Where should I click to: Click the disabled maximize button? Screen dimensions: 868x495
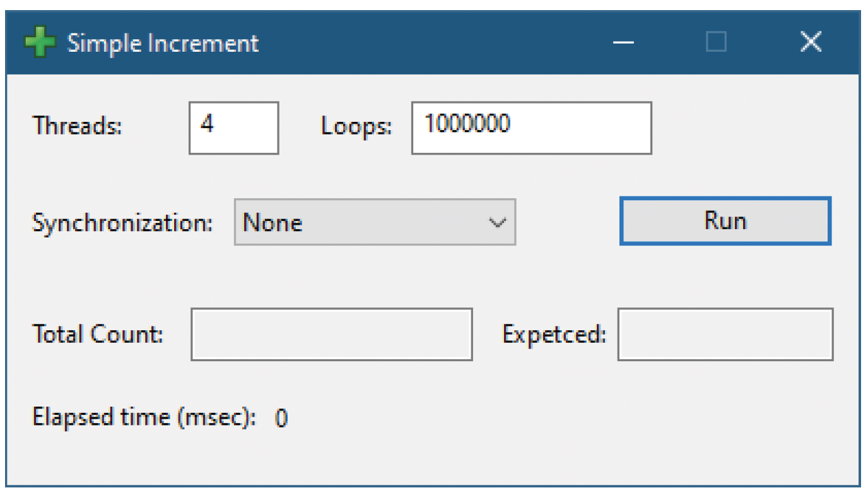pyautogui.click(x=716, y=43)
